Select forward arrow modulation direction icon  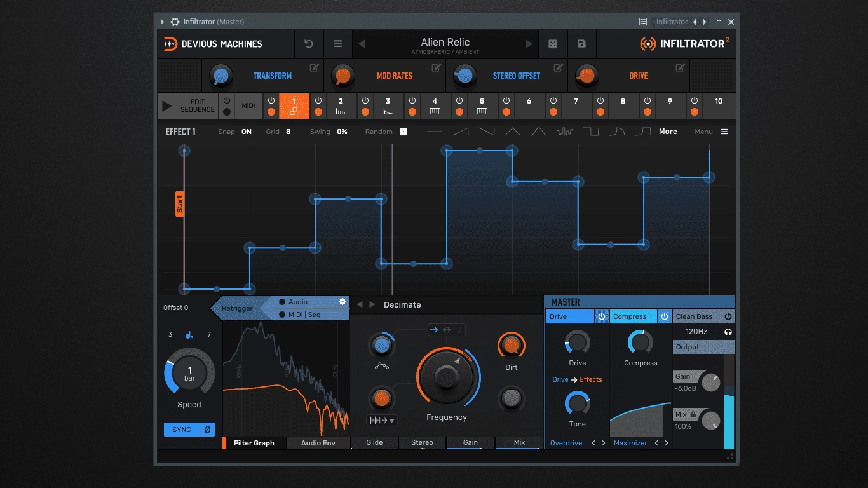pyautogui.click(x=435, y=329)
